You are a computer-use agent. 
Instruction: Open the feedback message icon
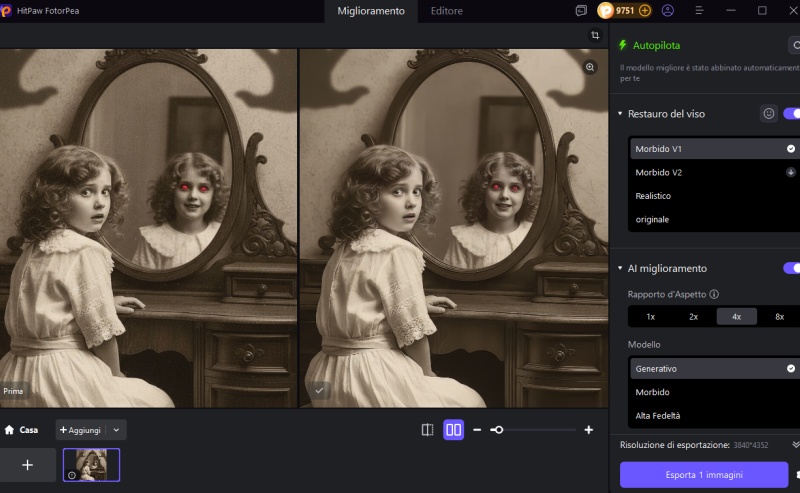(x=581, y=11)
